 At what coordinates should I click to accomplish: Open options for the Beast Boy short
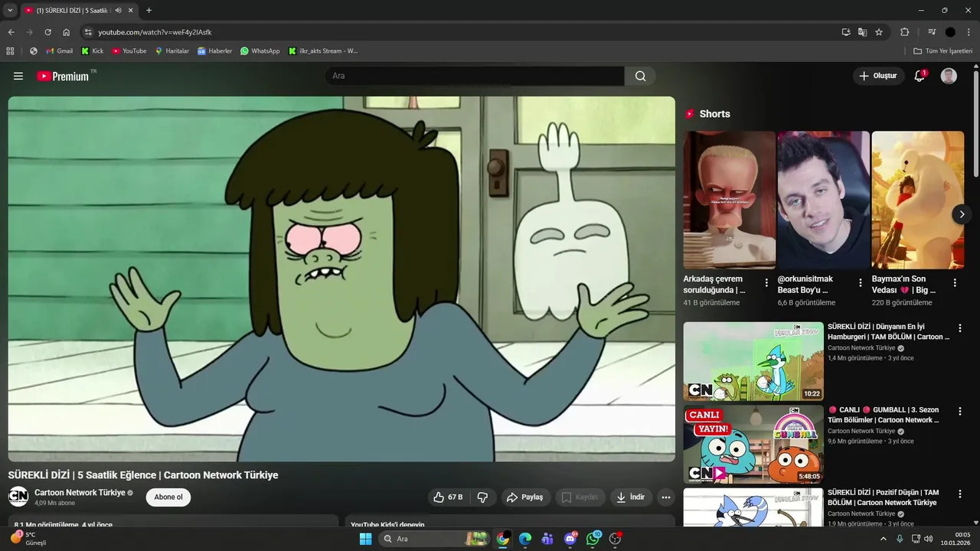point(861,283)
